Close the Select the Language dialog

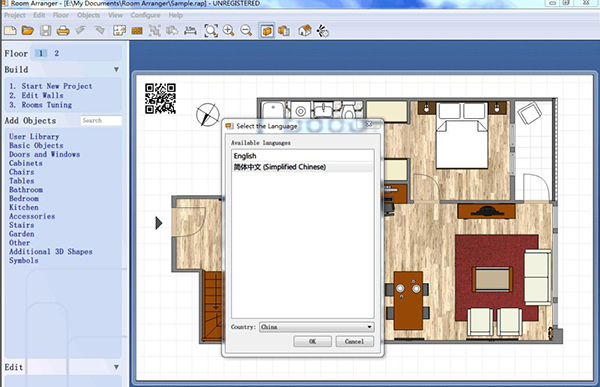click(x=369, y=124)
